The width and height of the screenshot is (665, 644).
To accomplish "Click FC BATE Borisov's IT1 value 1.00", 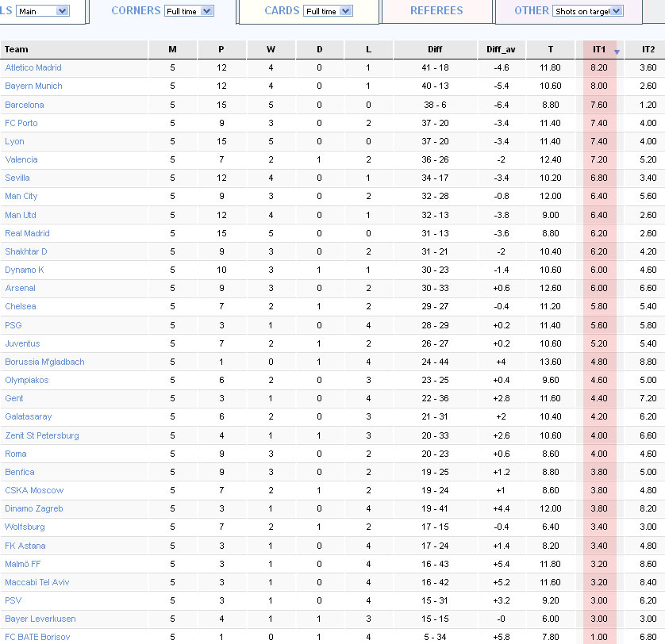I will pos(599,637).
